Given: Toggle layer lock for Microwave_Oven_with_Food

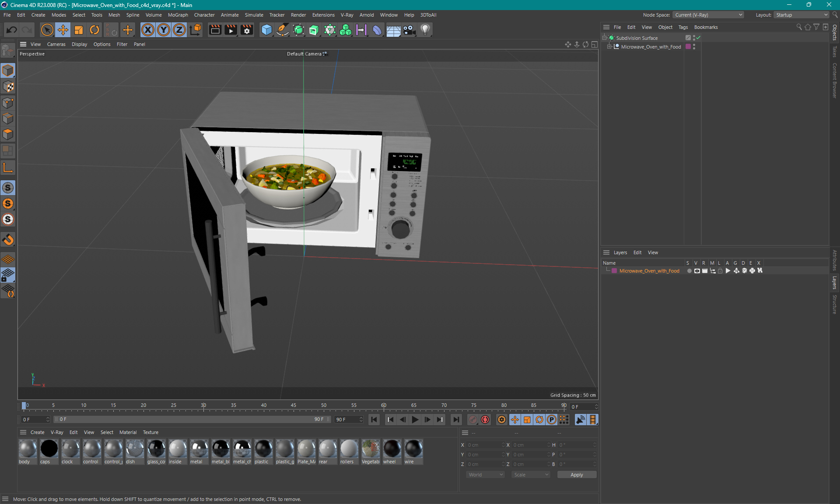Looking at the screenshot, I should point(720,271).
